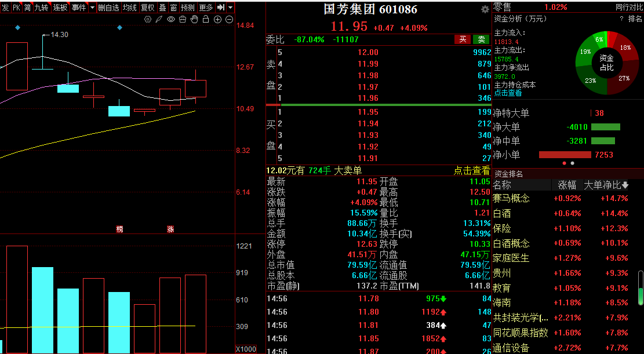Viewport: 644px width, 354px height.
Task: Open the toolbox icon above chart
Action: pyautogui.click(x=183, y=19)
